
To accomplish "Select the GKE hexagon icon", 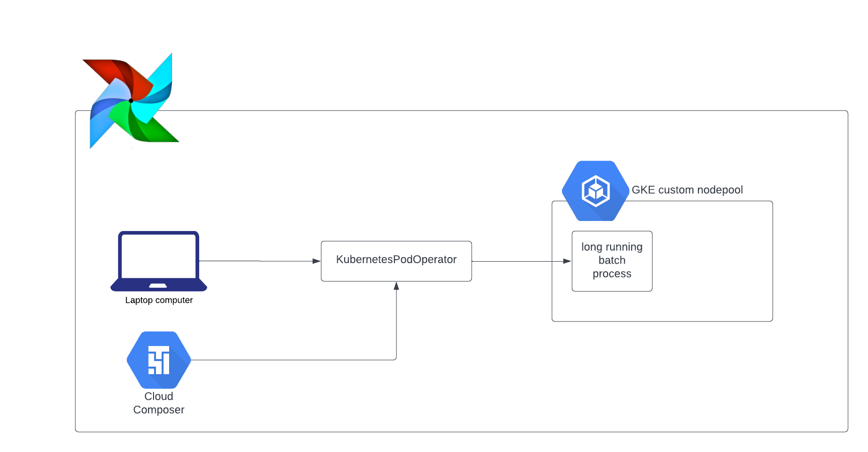I will coord(596,191).
